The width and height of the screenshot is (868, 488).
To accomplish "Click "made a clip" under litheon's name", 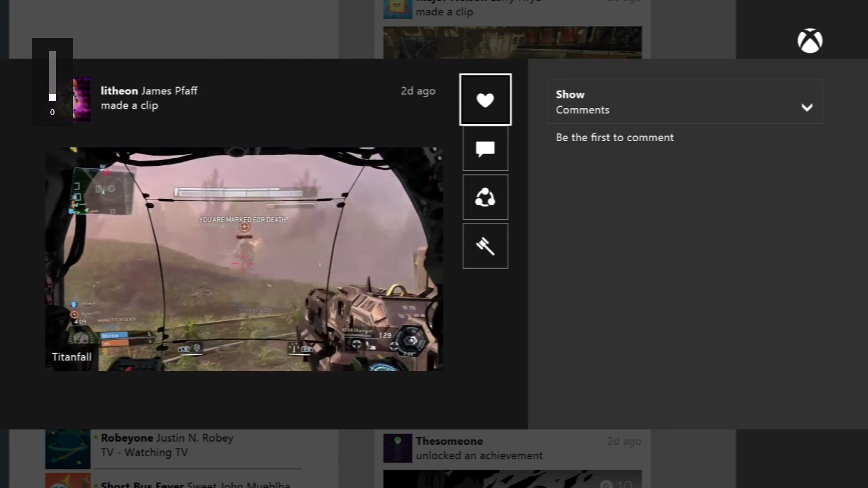I will point(130,105).
